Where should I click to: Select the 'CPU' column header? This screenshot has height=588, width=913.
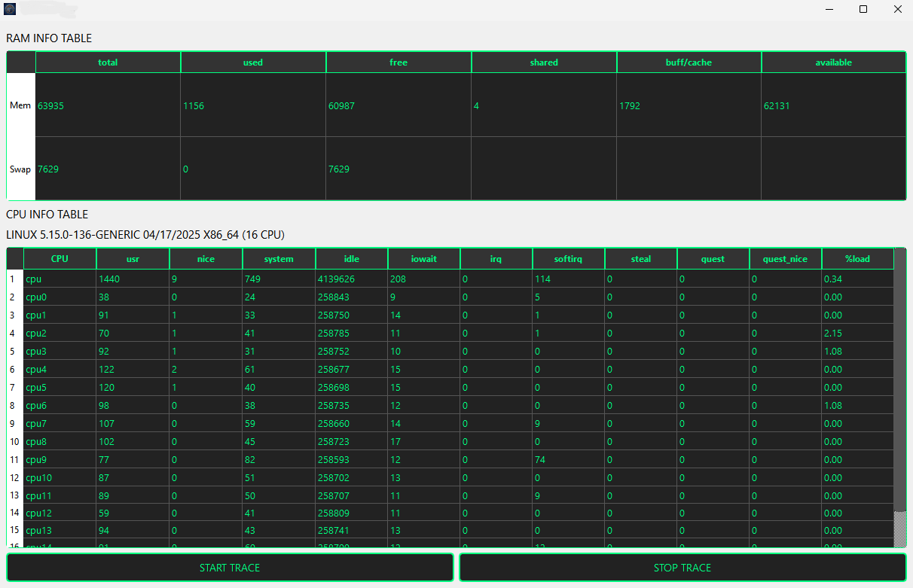tap(60, 259)
